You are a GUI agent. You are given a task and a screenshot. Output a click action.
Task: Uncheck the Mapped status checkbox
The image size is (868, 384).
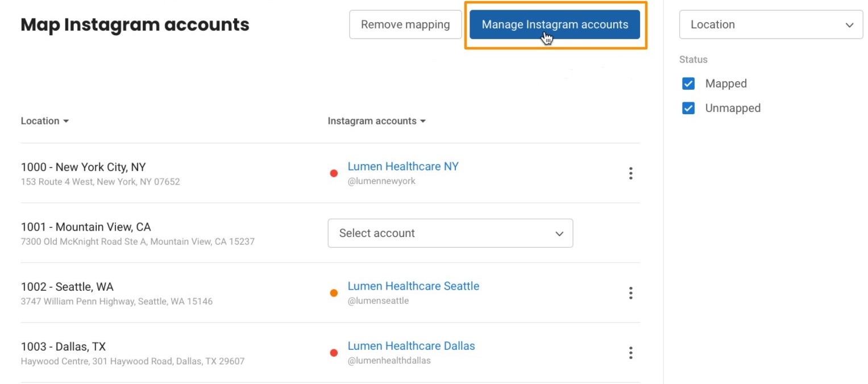[688, 84]
